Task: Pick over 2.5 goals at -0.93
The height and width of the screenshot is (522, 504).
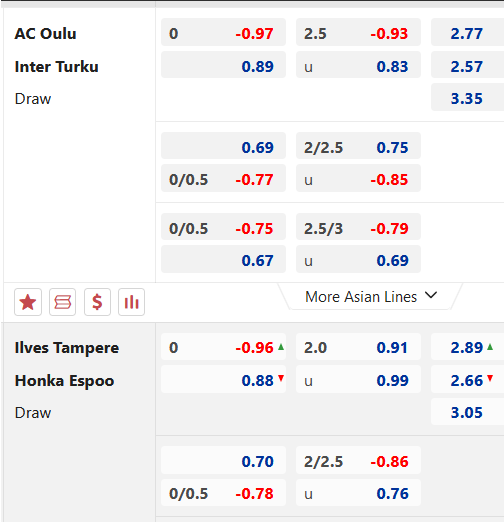Action: pyautogui.click(x=358, y=33)
